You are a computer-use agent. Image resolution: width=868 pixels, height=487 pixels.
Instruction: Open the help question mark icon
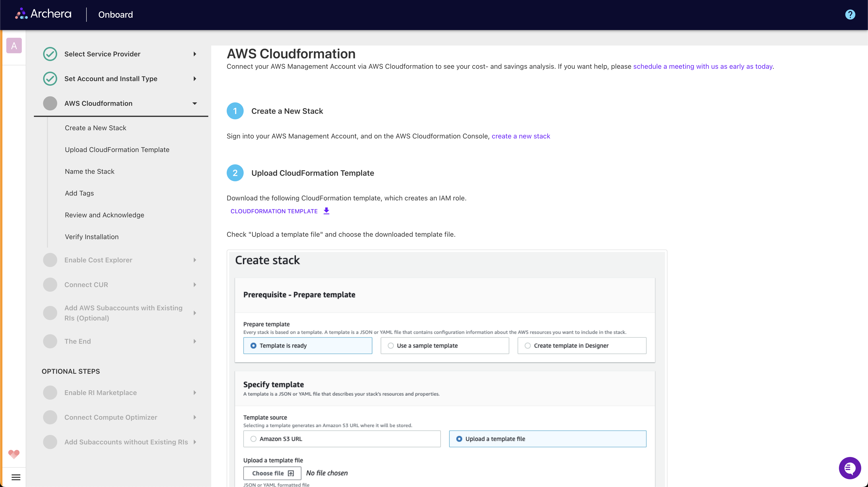click(x=850, y=14)
